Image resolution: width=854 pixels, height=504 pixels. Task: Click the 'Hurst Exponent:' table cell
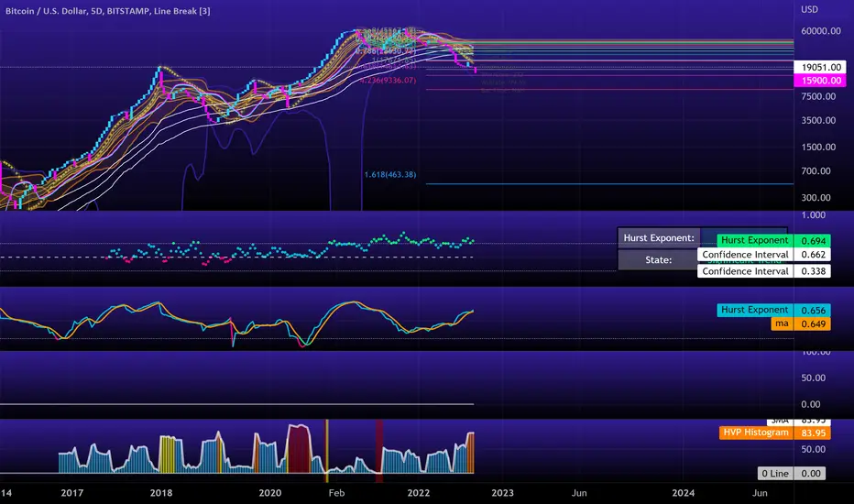point(659,238)
